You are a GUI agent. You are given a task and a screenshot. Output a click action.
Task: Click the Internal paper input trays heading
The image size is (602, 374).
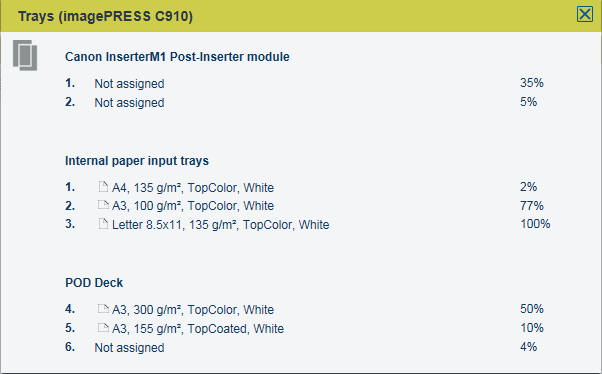point(137,161)
